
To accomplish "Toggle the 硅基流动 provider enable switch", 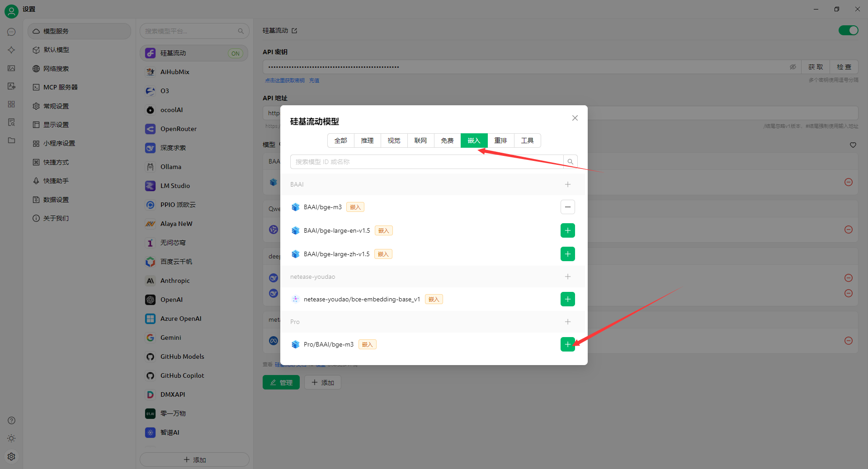I will 848,30.
